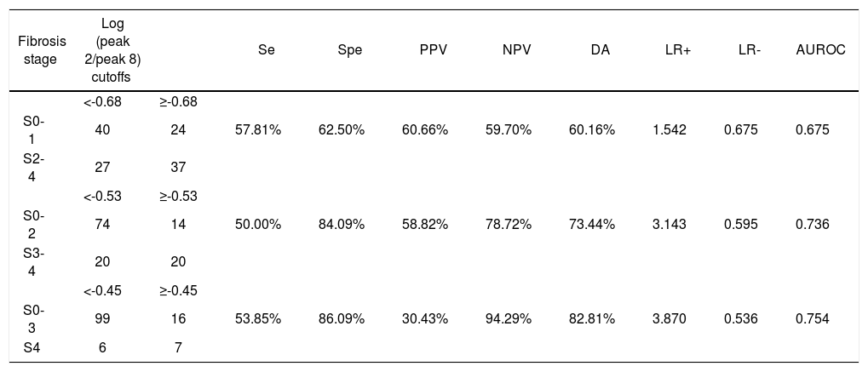Image resolution: width=868 pixels, height=372 pixels.
Task: Click the Se column header
Action: tap(266, 50)
